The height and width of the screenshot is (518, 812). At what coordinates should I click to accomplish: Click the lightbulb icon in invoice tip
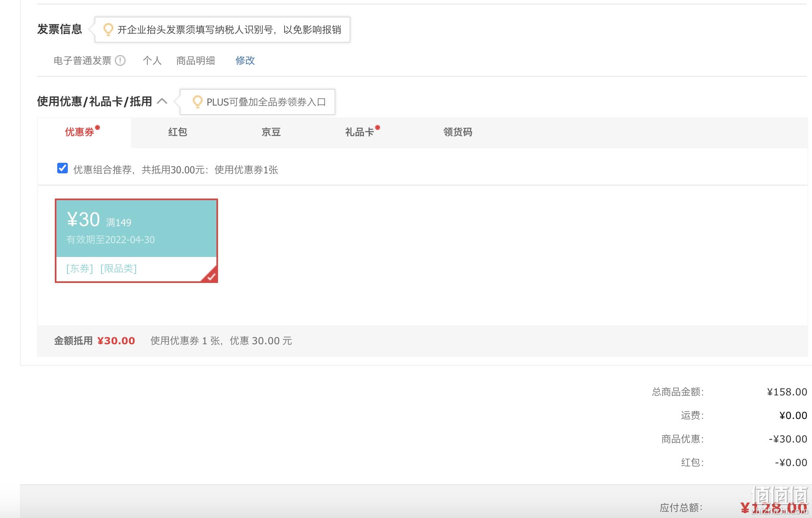coord(108,30)
